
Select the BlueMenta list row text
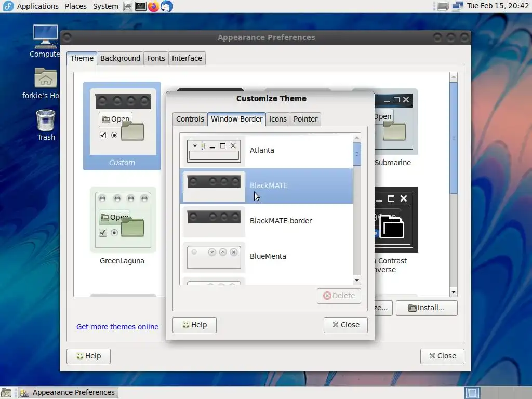coord(268,256)
